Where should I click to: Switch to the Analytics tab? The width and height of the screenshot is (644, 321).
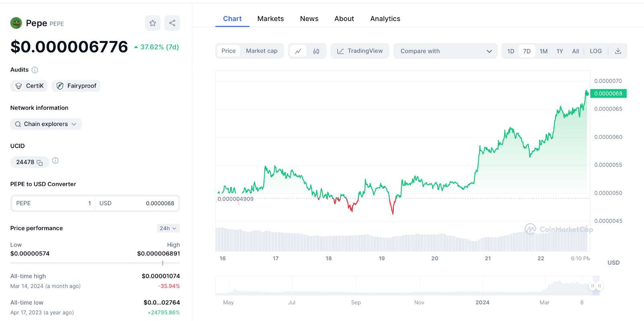point(385,19)
